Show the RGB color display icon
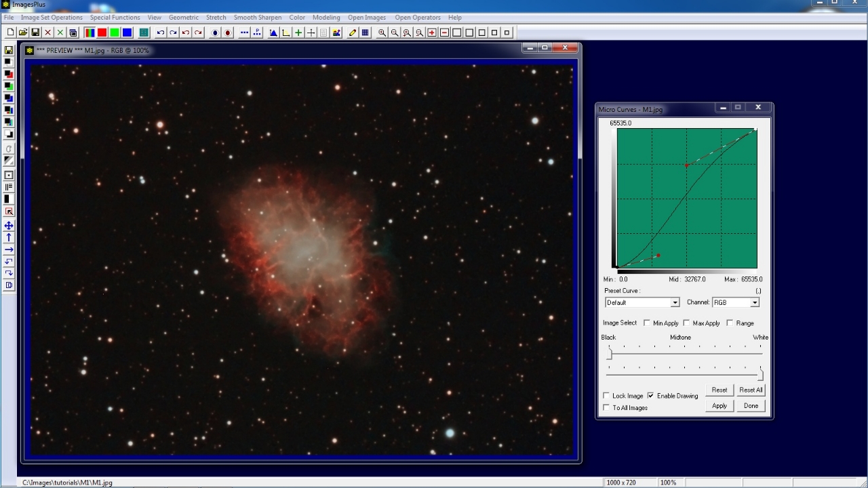The height and width of the screenshot is (488, 868). (90, 33)
